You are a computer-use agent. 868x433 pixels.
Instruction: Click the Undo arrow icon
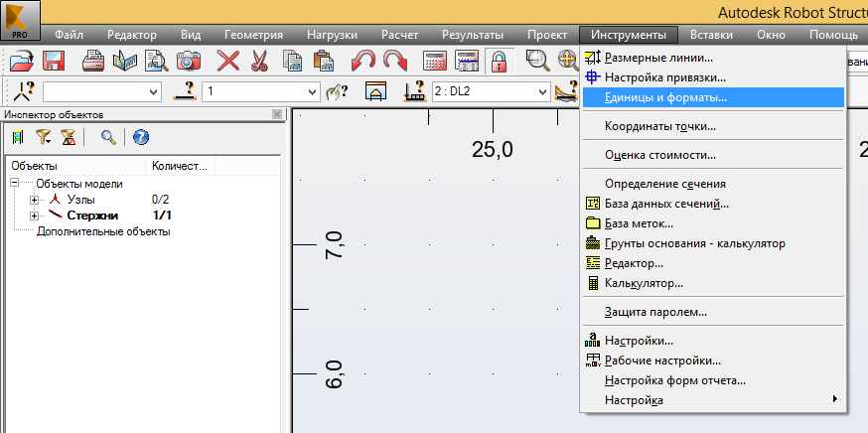[363, 62]
